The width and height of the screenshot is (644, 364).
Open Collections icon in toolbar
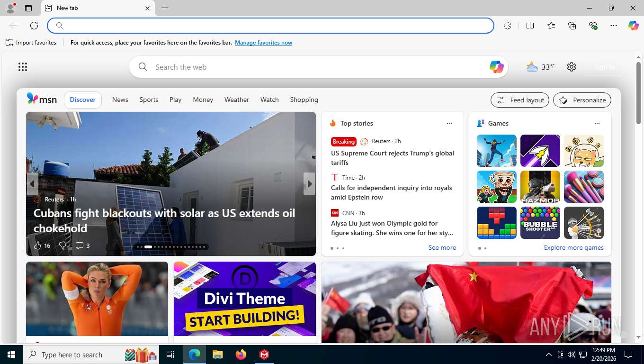pos(572,26)
